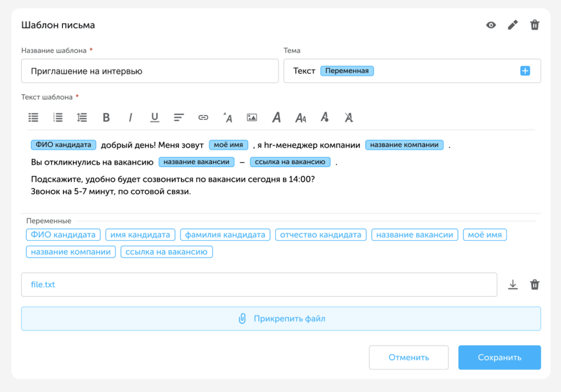
Task: Delete the template with the top trash icon
Action: click(x=535, y=25)
